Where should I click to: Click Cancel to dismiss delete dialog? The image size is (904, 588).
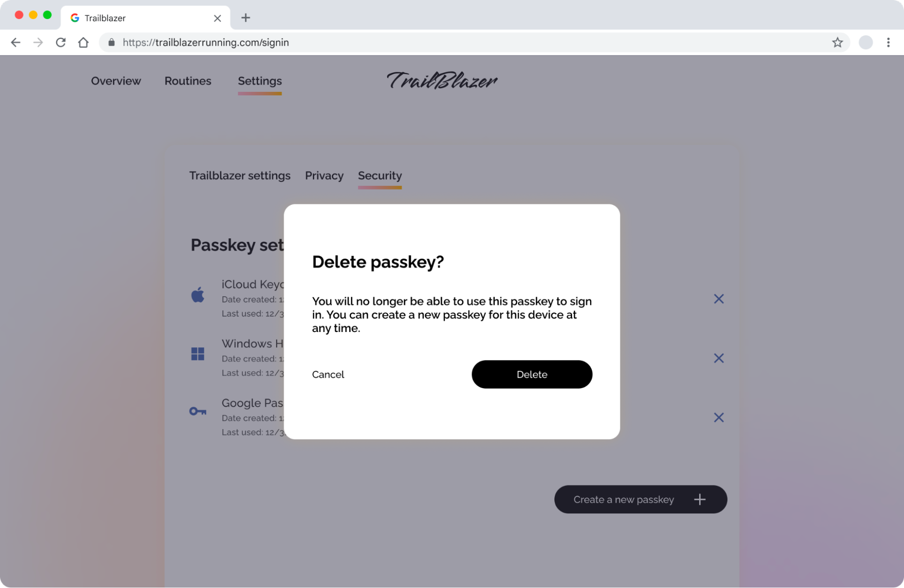(328, 374)
